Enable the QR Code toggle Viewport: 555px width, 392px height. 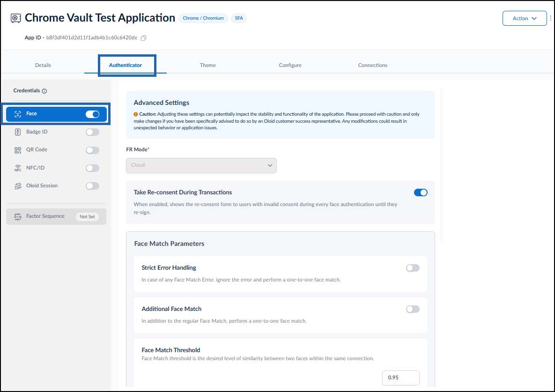coord(92,150)
